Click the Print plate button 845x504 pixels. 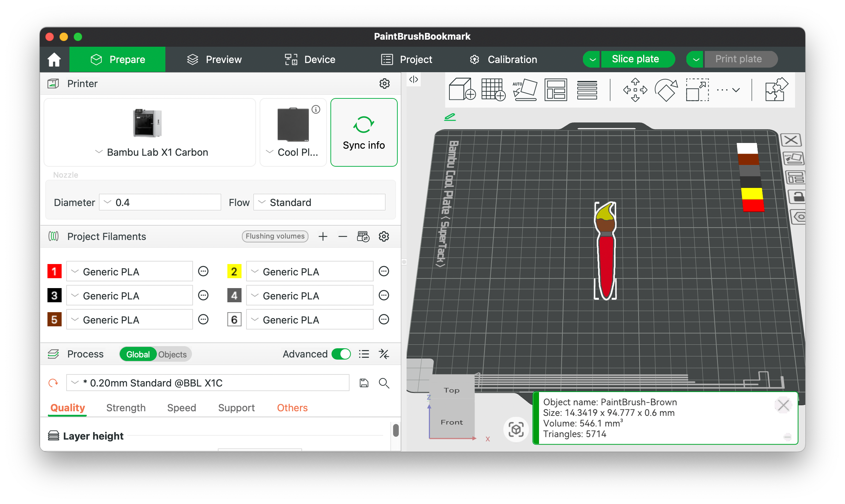point(741,59)
